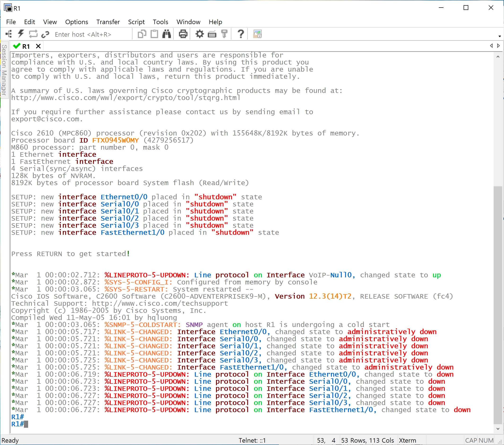The image size is (504, 445).
Task: Click the Print icon in toolbar
Action: pos(183,34)
